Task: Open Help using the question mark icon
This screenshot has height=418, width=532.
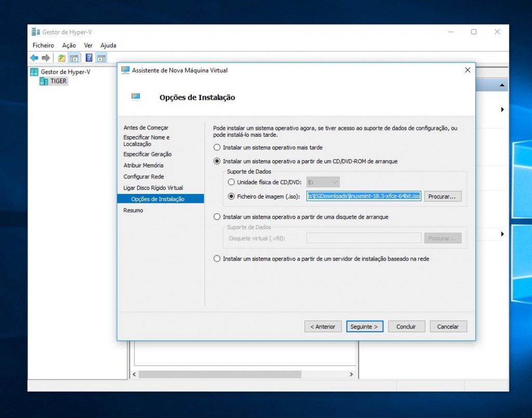Action: [x=88, y=58]
